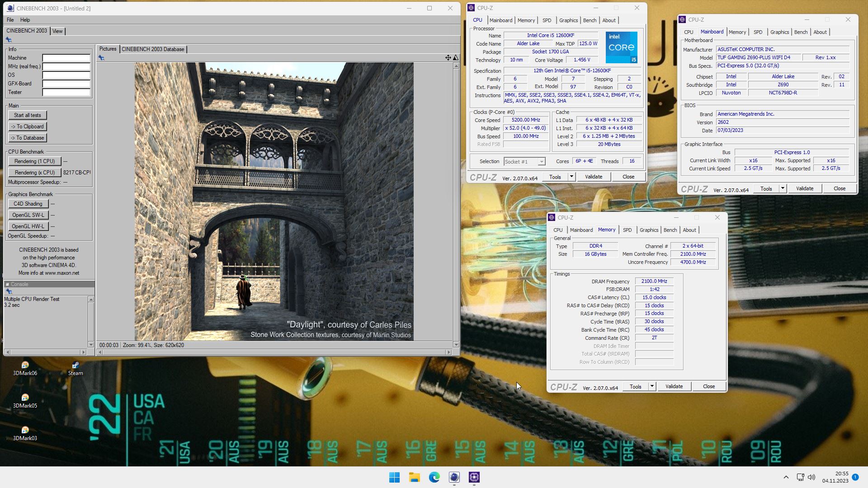Click Machine input field
The image size is (868, 488).
[x=66, y=58]
